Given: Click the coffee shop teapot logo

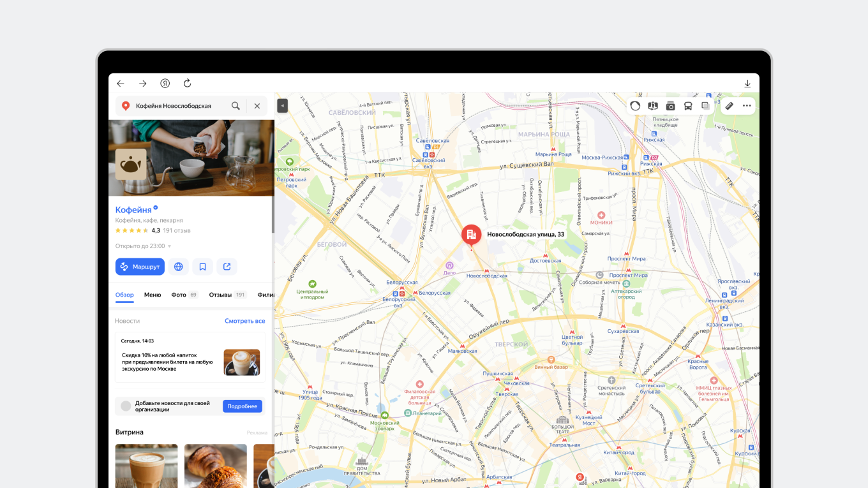Looking at the screenshot, I should pyautogui.click(x=131, y=165).
